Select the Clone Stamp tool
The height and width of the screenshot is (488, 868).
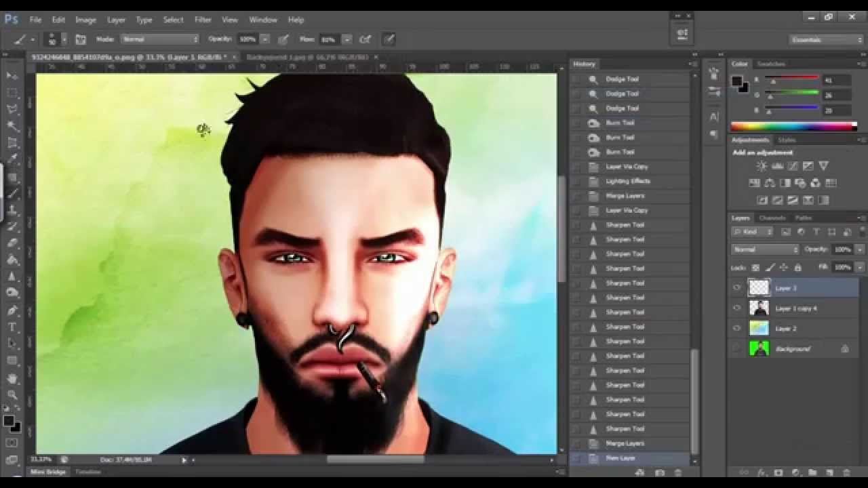[12, 209]
